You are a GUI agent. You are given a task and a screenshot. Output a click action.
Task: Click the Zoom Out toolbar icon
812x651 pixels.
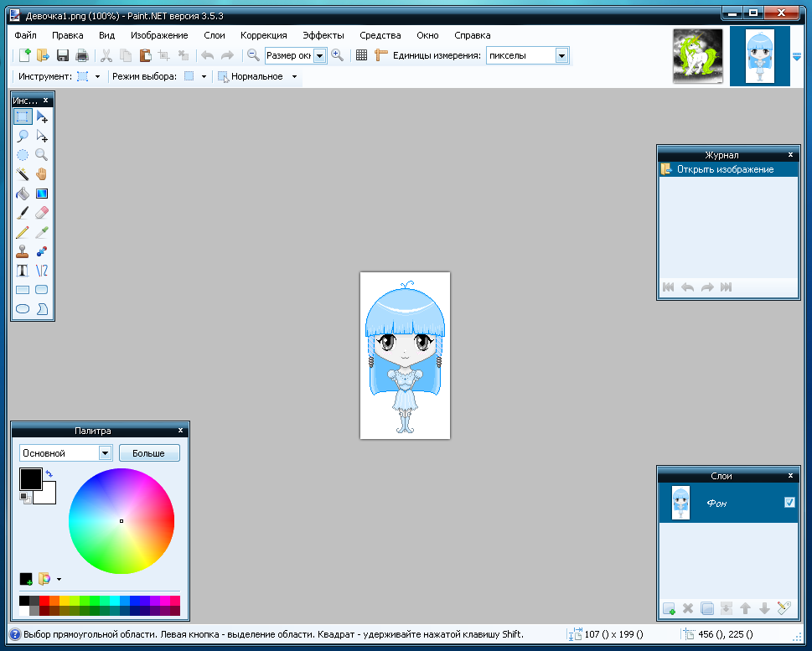point(253,55)
